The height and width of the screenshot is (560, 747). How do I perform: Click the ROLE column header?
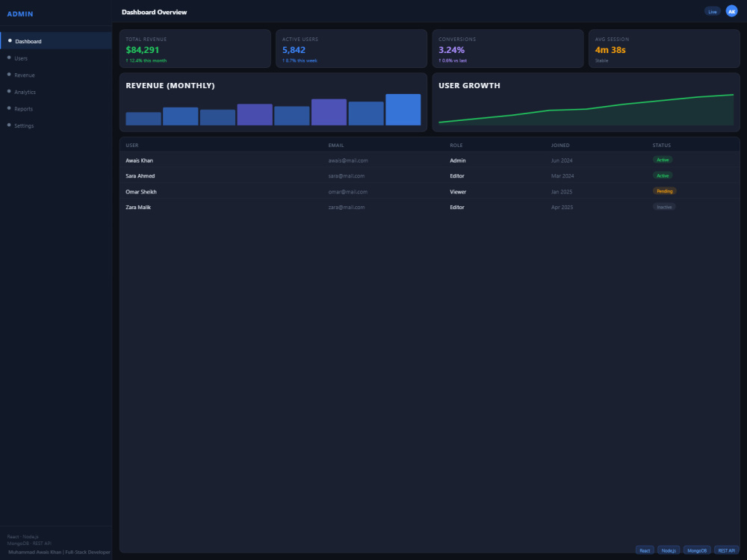(x=456, y=146)
